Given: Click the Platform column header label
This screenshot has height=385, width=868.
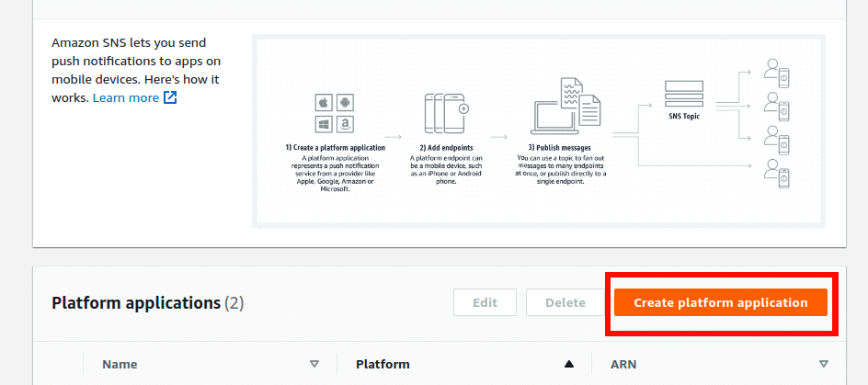Looking at the screenshot, I should point(383,364).
